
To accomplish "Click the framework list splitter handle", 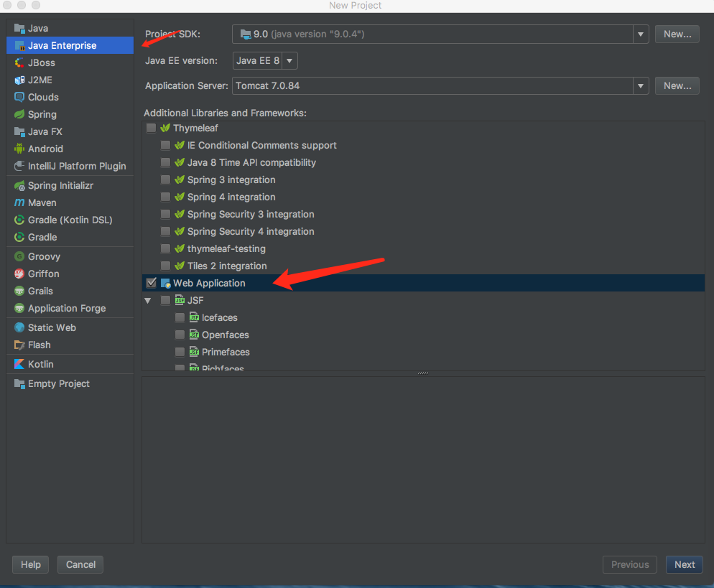I will coord(423,373).
